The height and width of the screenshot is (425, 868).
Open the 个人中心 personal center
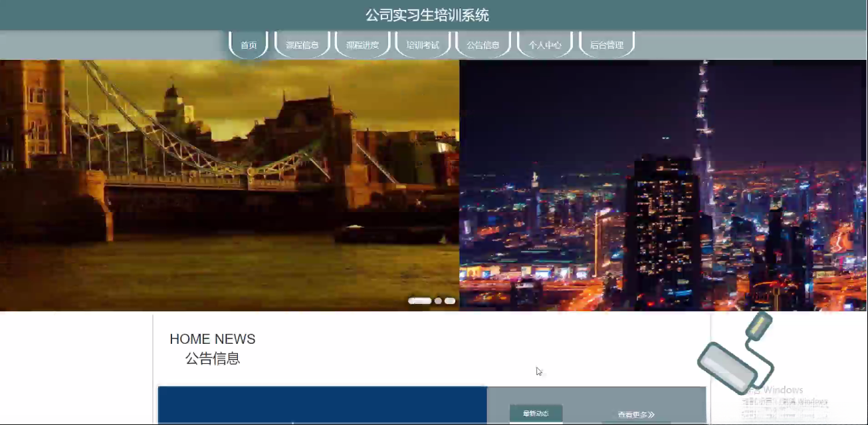tap(545, 45)
